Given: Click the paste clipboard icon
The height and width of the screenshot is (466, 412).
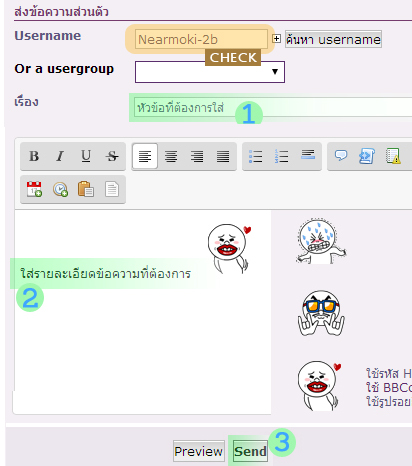Looking at the screenshot, I should click(x=86, y=189).
